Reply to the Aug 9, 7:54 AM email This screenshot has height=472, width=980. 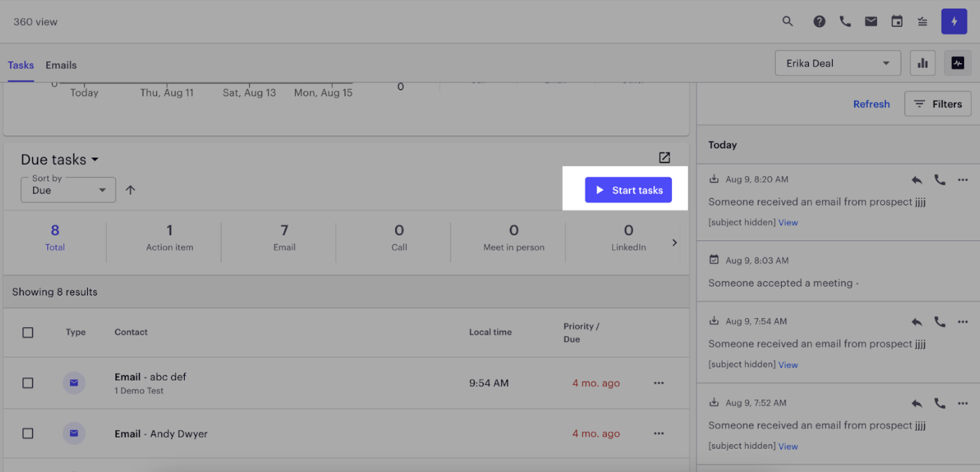(917, 322)
